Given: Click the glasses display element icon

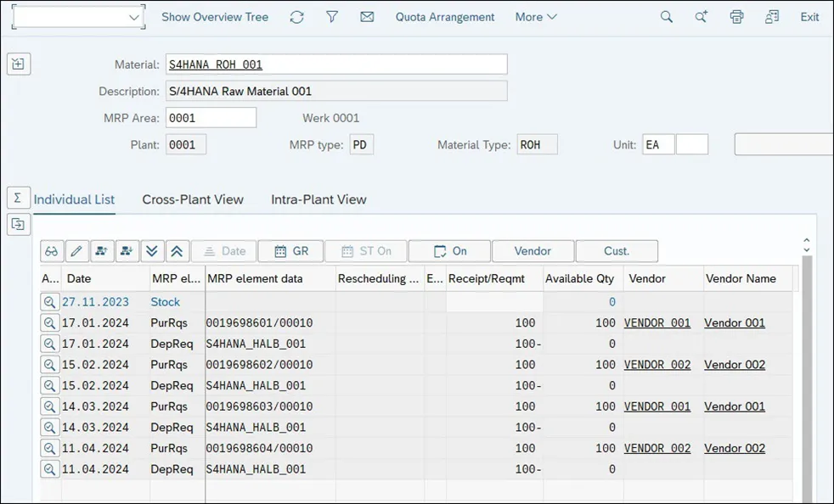Looking at the screenshot, I should coord(52,251).
